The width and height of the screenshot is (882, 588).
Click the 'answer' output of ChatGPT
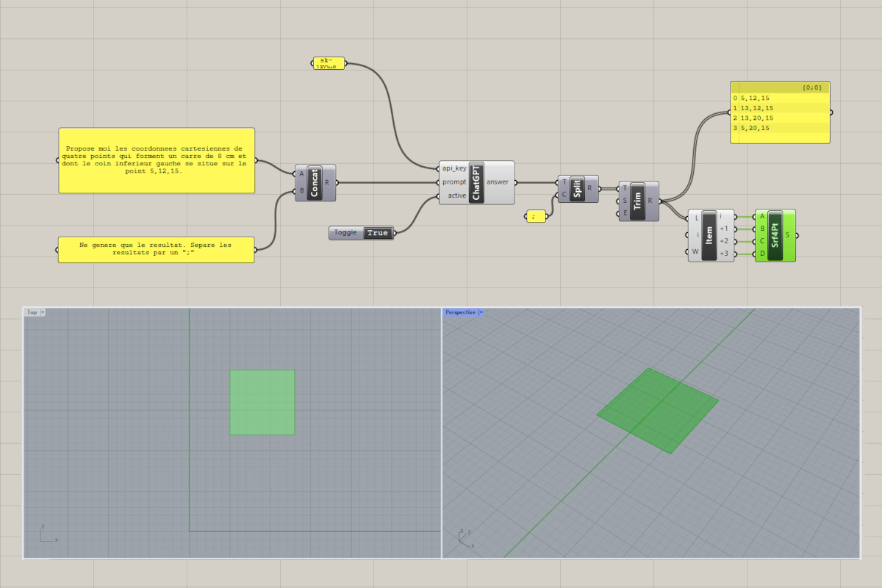click(x=498, y=182)
